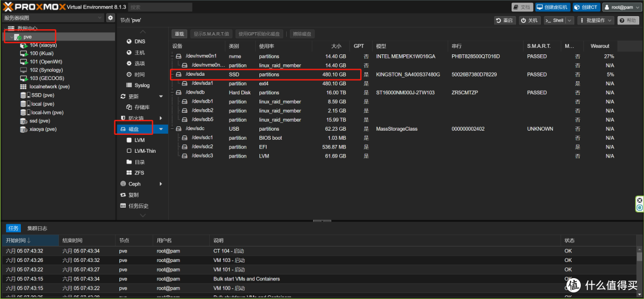
Task: Expand the 批量操作 bulk actions dropdown
Action: click(x=596, y=20)
